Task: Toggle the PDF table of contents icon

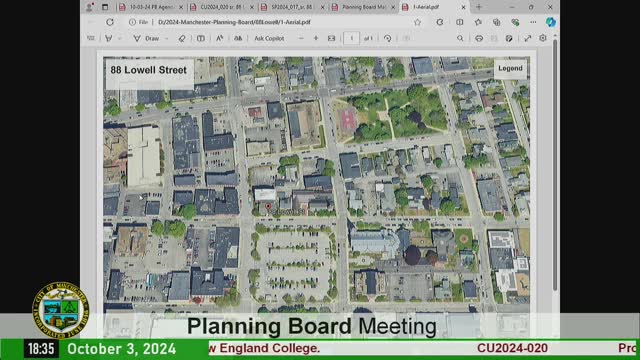Action: 91,38
